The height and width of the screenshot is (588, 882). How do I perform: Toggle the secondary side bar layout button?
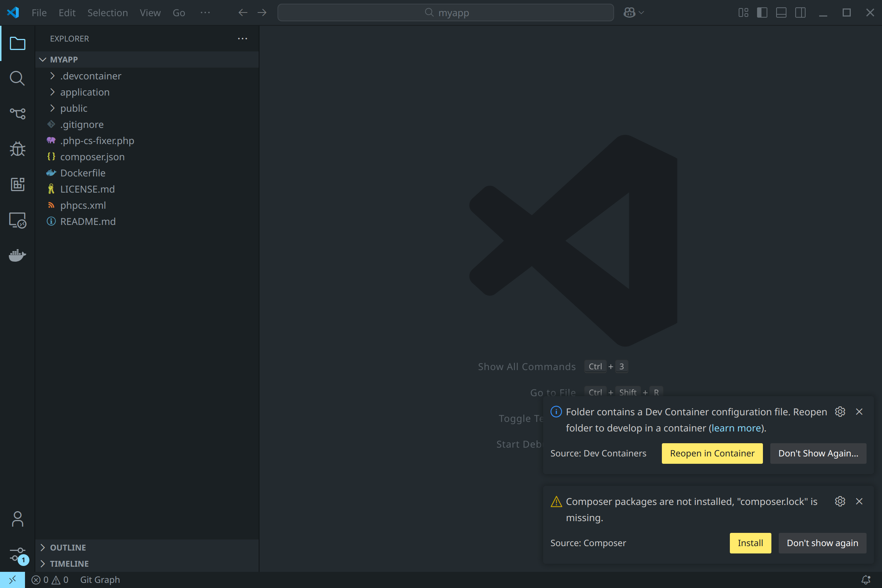point(800,13)
